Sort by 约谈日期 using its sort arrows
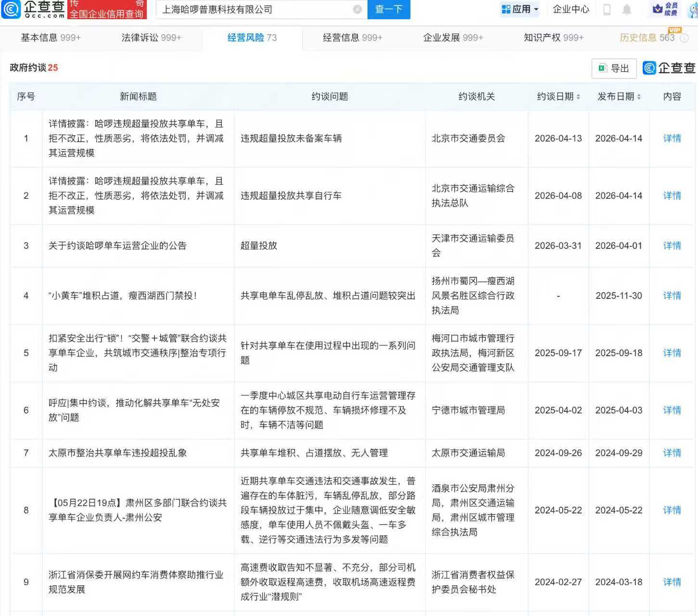 [x=578, y=97]
